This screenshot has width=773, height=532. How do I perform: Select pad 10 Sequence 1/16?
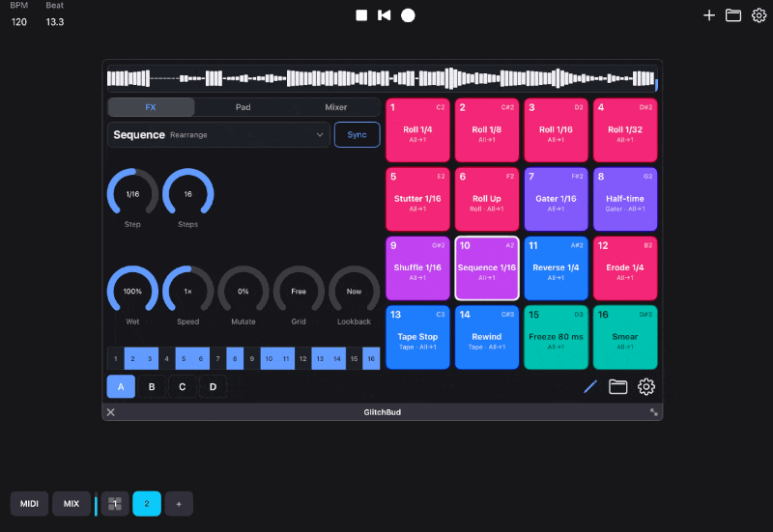click(x=487, y=268)
